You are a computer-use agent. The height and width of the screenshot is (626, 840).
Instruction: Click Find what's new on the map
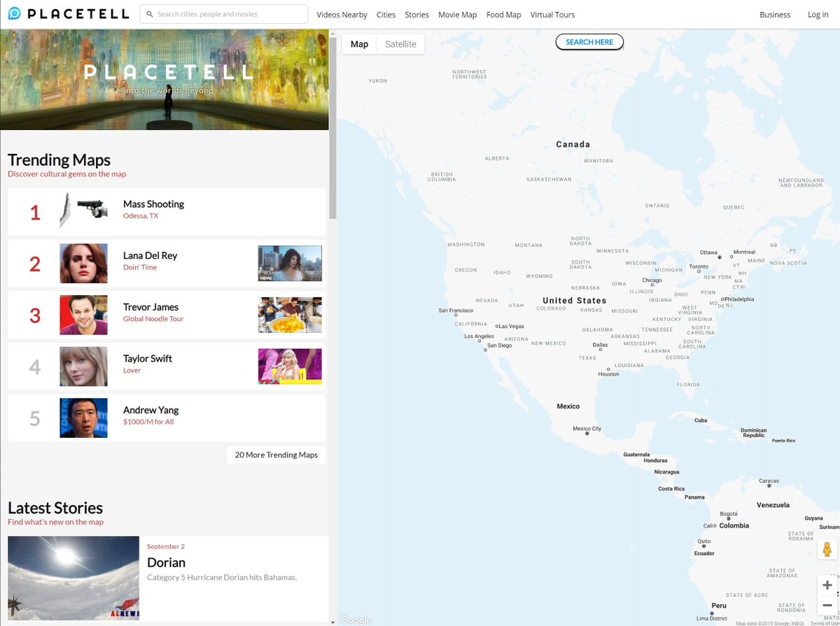coord(55,522)
